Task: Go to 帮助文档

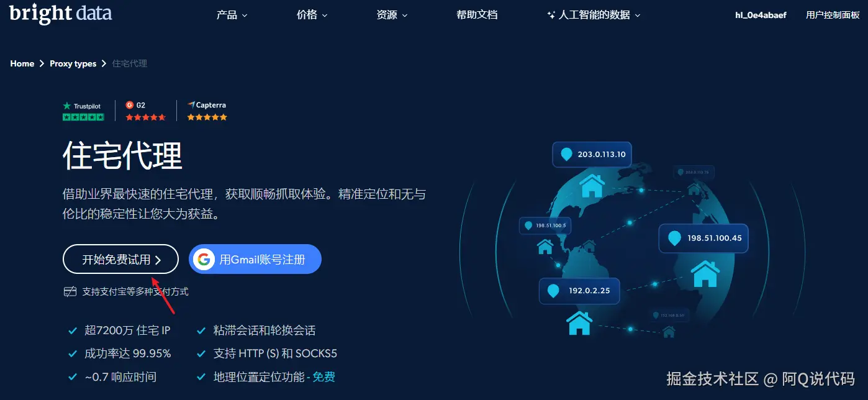Action: (477, 15)
